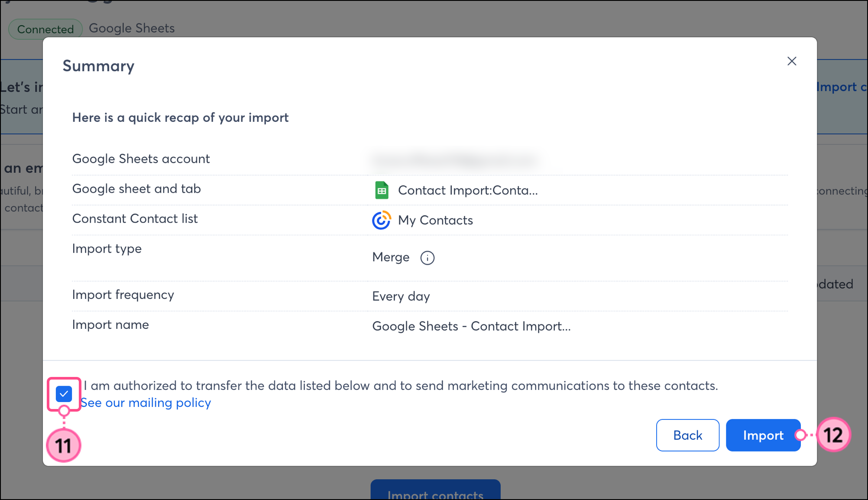
Task: Click the 'Summary' dialog title
Action: click(x=98, y=66)
